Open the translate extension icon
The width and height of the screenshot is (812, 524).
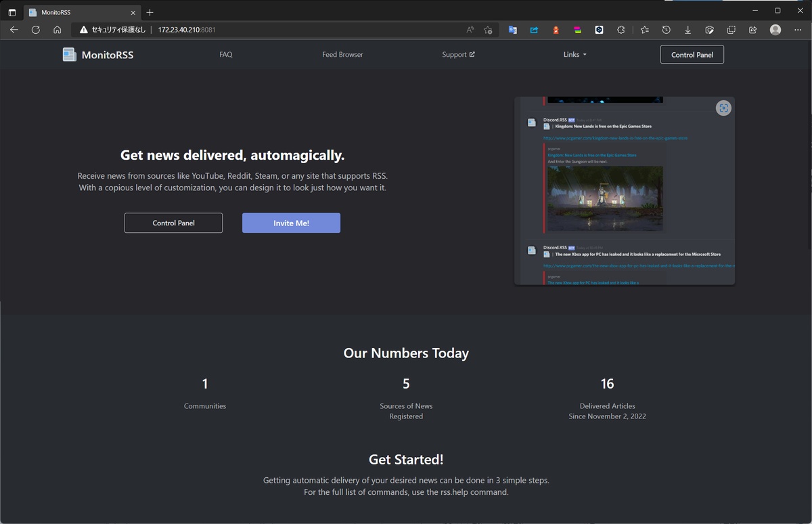click(x=513, y=30)
